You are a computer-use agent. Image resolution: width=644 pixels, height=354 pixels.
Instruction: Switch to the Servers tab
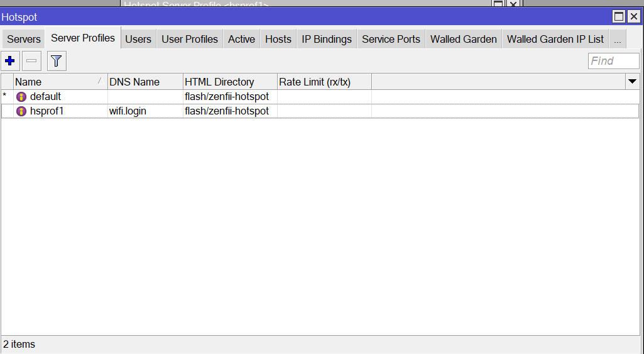point(24,39)
